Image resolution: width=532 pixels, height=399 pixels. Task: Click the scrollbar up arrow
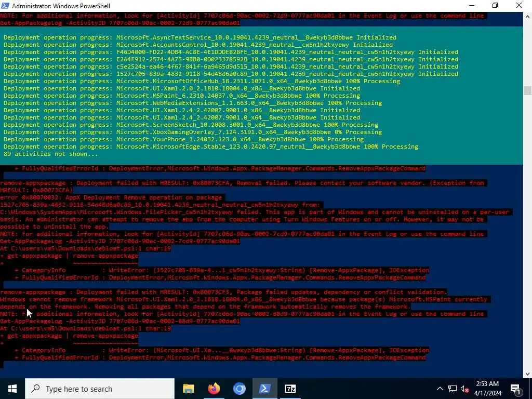coord(527,16)
